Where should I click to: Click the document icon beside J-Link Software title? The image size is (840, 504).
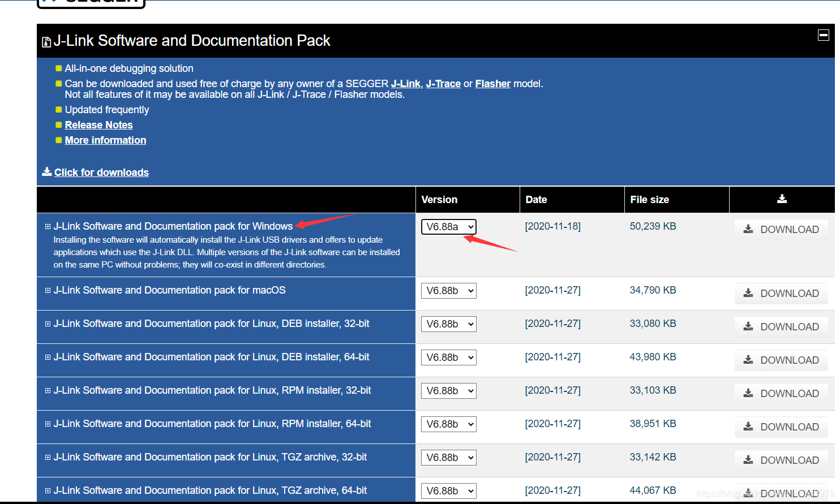tap(46, 42)
